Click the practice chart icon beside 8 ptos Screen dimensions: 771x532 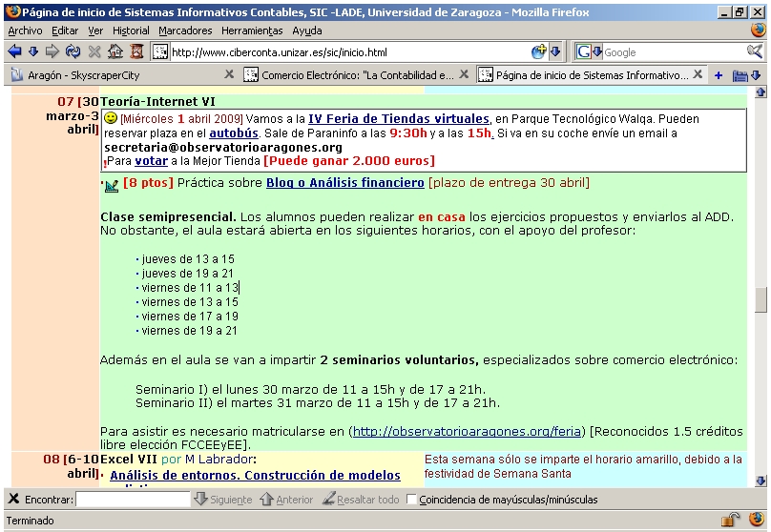112,186
